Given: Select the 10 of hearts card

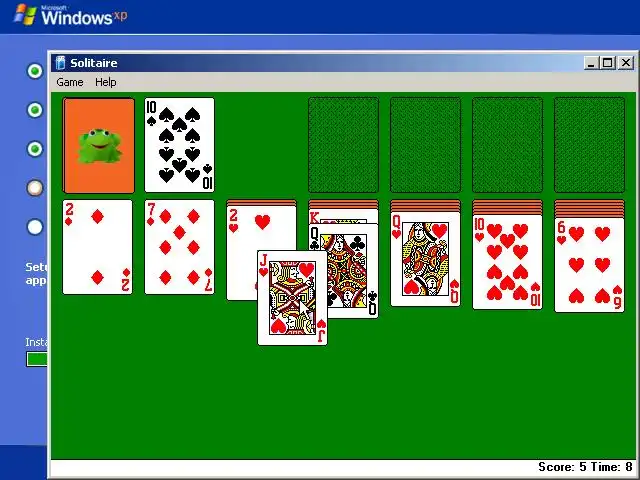Looking at the screenshot, I should pos(507,262).
